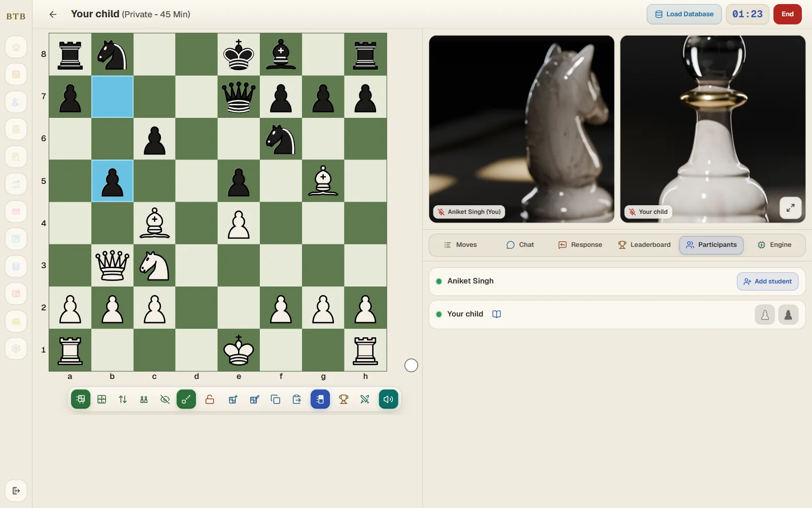The width and height of the screenshot is (812, 508).
Task: Toggle the blue side panel button
Action: (x=320, y=399)
